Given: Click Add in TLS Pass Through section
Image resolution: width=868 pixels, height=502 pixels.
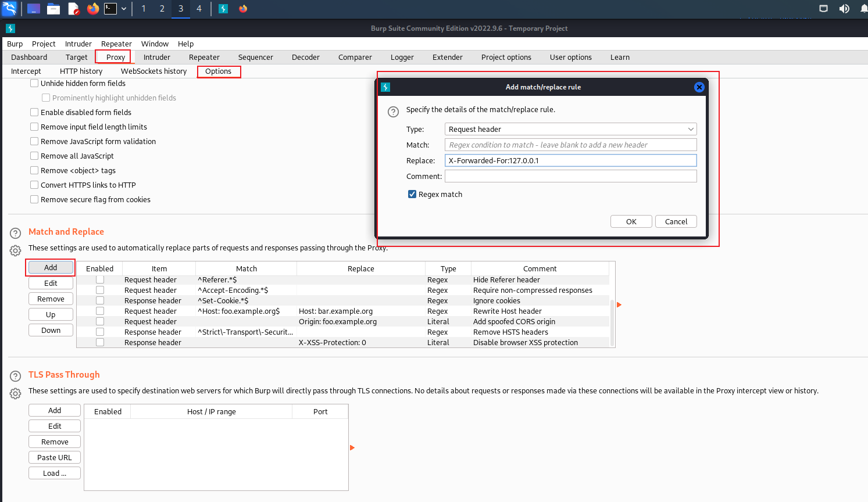Looking at the screenshot, I should [55, 410].
